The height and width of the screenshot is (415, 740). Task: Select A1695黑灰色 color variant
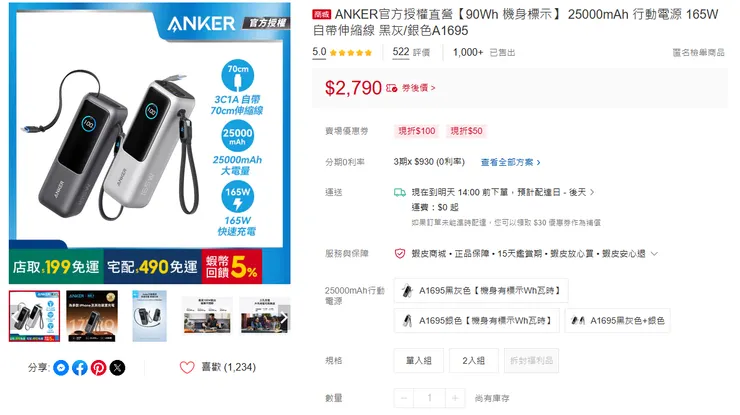tap(481, 290)
